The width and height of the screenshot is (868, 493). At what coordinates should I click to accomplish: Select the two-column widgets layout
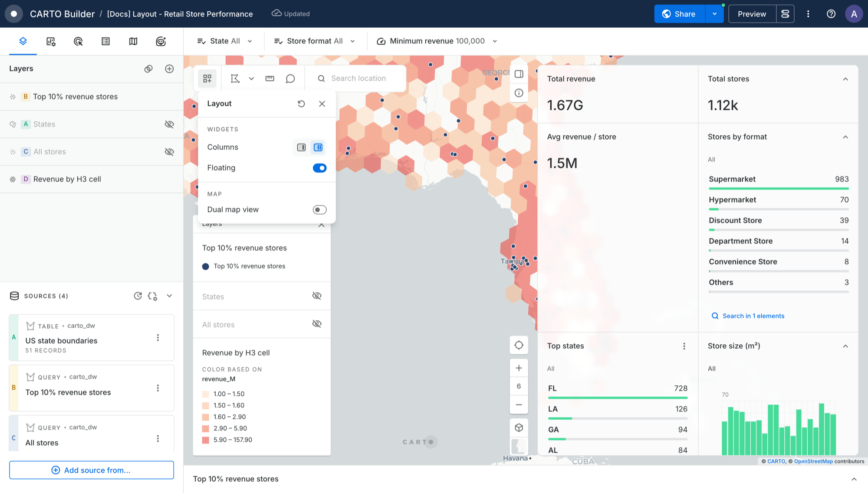(x=318, y=147)
